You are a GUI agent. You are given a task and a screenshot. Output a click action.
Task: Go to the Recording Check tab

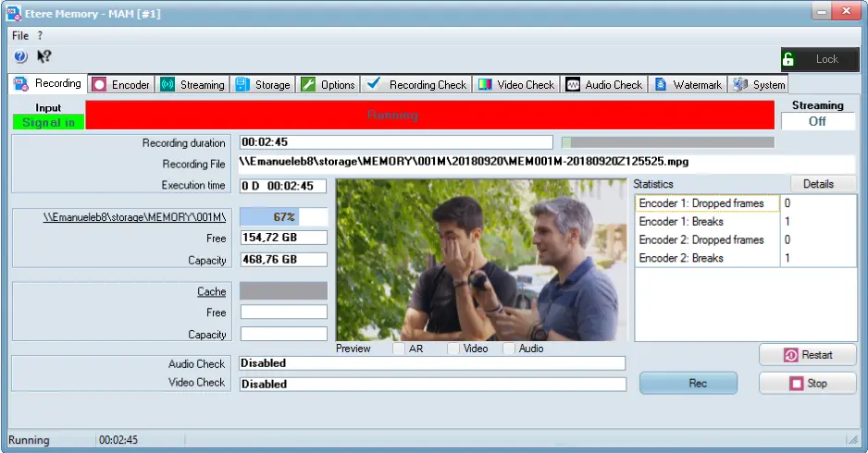pos(416,84)
